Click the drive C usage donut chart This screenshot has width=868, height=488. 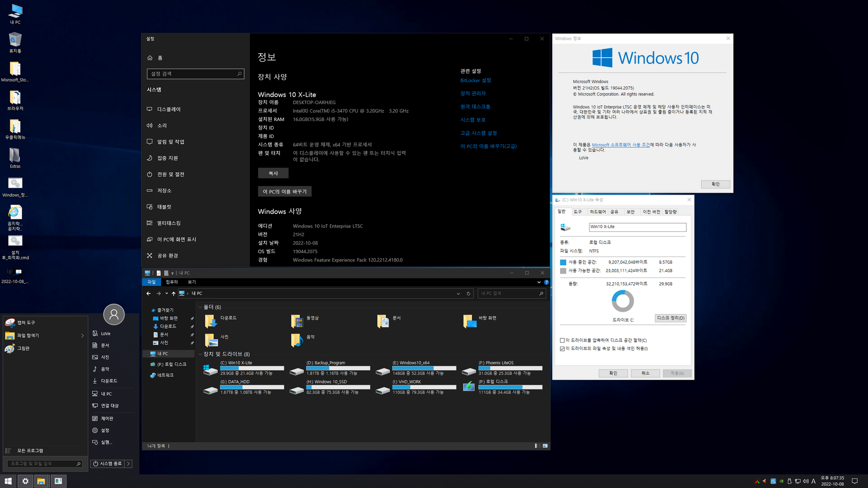point(623,301)
